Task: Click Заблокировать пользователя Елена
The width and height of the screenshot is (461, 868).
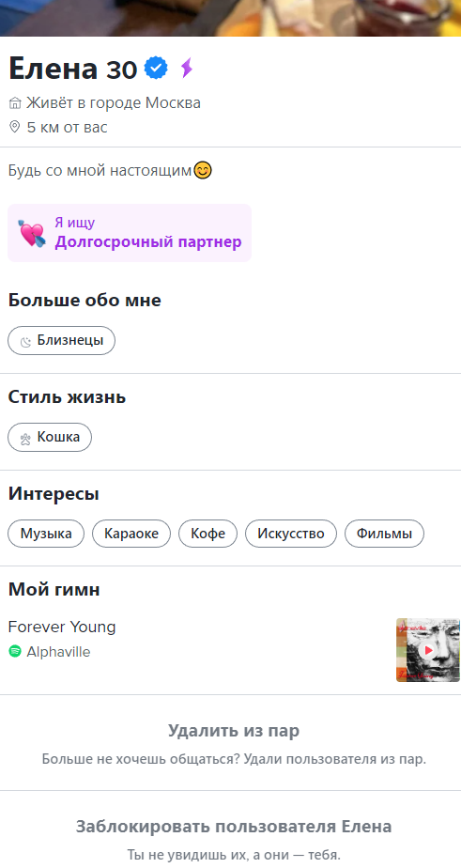Action: [x=234, y=827]
